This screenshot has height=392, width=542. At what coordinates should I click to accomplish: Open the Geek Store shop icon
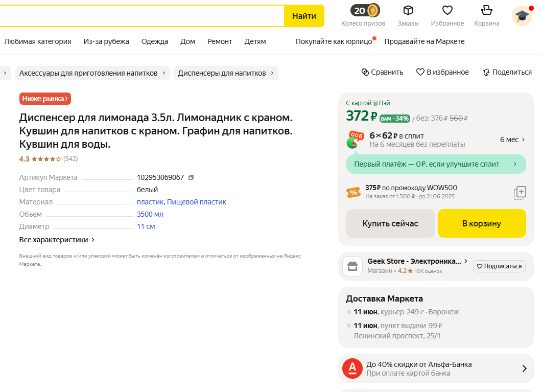[352, 266]
